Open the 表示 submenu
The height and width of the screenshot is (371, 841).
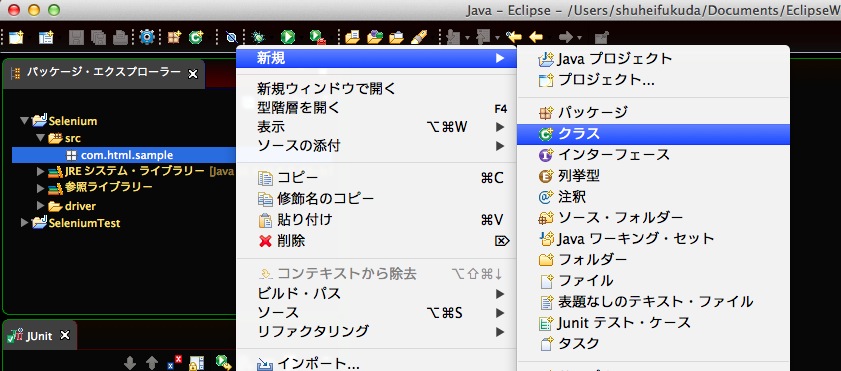pyautogui.click(x=376, y=127)
